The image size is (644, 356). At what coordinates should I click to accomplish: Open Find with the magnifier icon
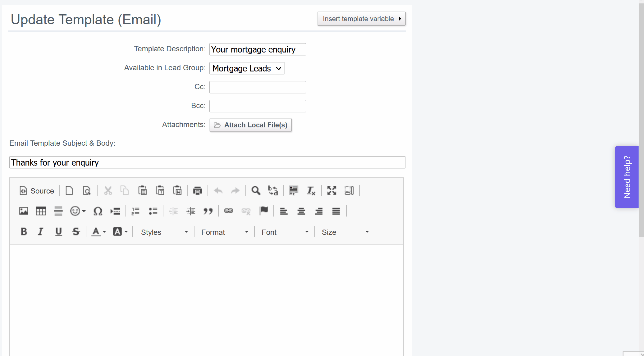(x=256, y=190)
